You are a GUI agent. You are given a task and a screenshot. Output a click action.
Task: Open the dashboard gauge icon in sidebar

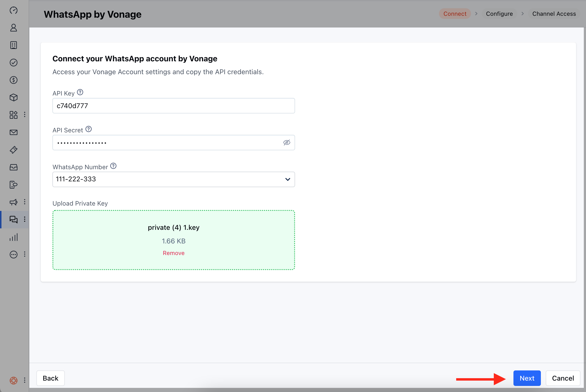tap(14, 10)
